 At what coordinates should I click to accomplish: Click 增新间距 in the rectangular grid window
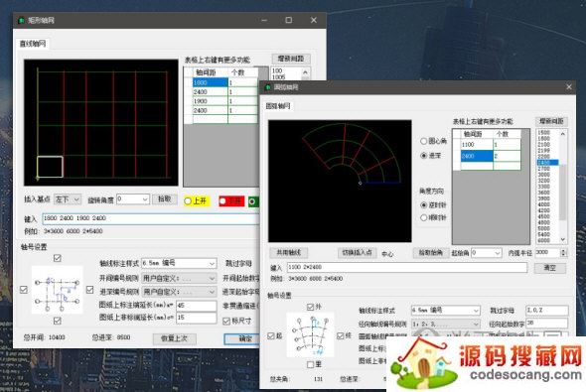[291, 59]
